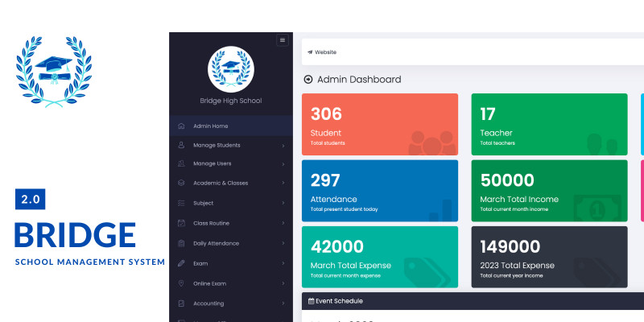Click the Manage Students person icon
Screen dimensions: 644x322
tap(181, 146)
